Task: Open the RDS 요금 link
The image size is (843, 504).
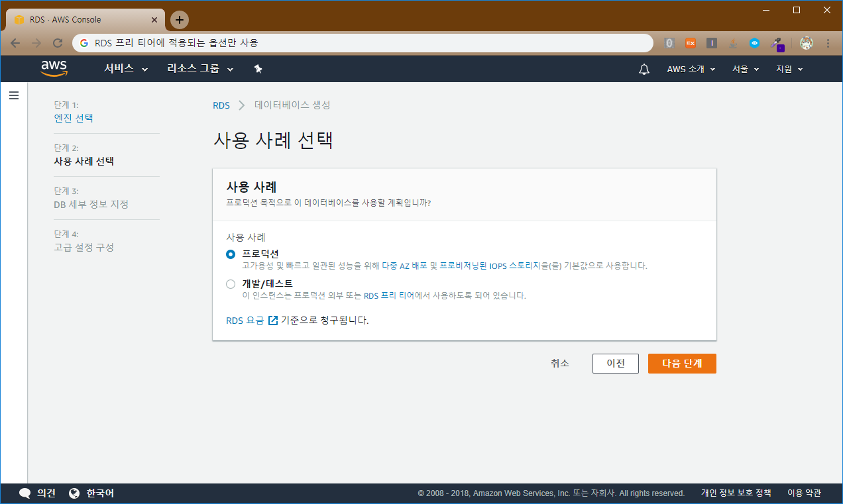Action: point(245,321)
